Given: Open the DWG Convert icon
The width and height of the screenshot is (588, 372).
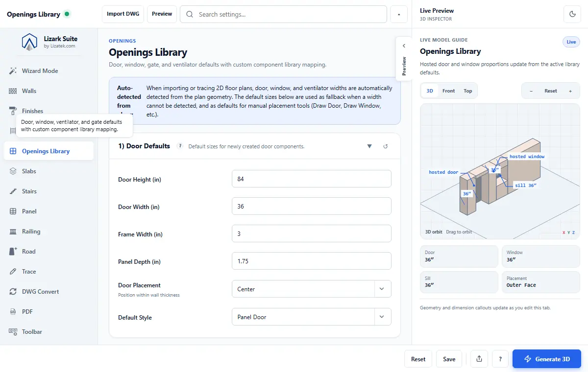Looking at the screenshot, I should tap(13, 292).
